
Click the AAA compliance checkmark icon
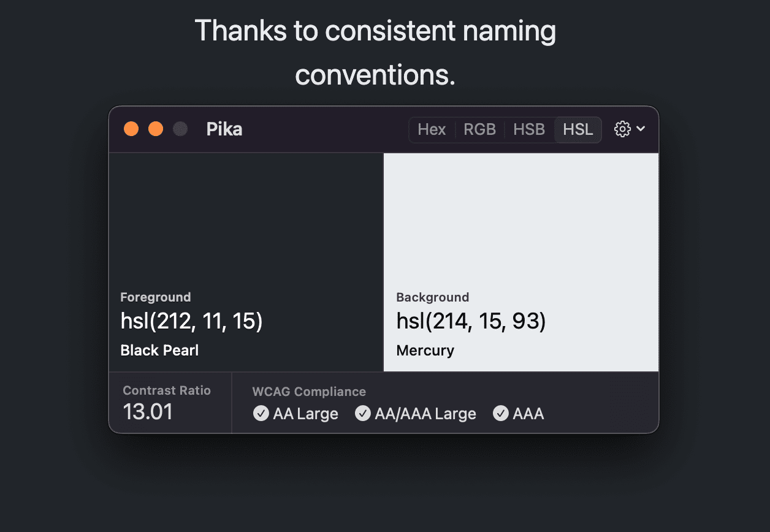(x=501, y=414)
